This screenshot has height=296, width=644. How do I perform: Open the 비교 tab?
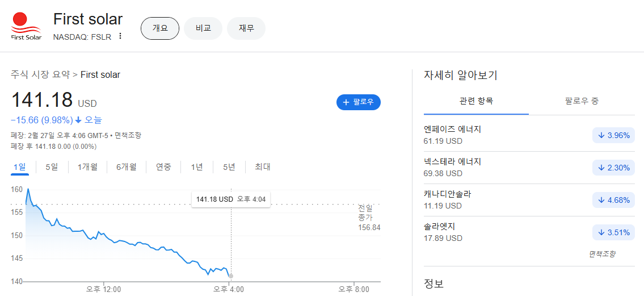click(203, 28)
